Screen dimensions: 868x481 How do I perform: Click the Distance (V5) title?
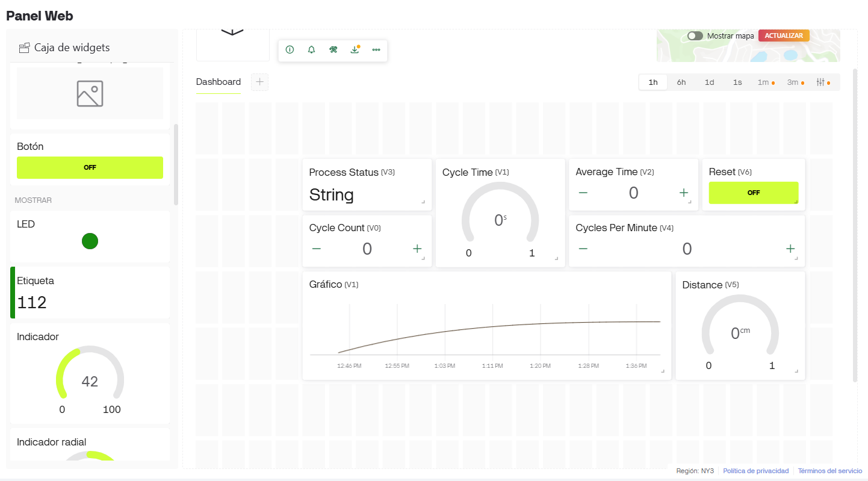click(x=710, y=285)
